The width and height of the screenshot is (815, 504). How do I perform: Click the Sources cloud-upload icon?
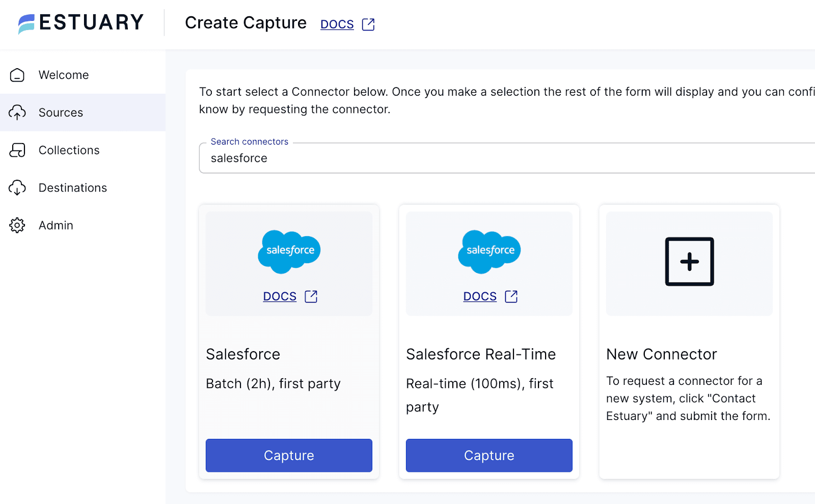coord(17,113)
